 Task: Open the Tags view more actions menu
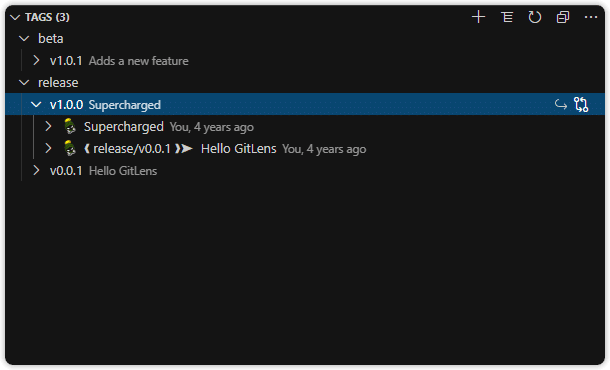point(591,17)
